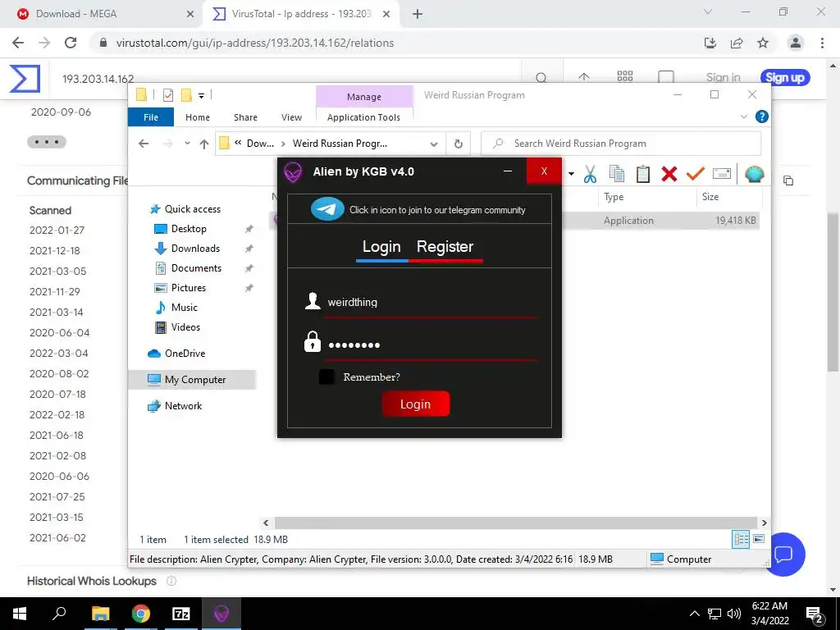Click the Copy icon in Explorer toolbar
840x630 pixels.
(x=617, y=174)
